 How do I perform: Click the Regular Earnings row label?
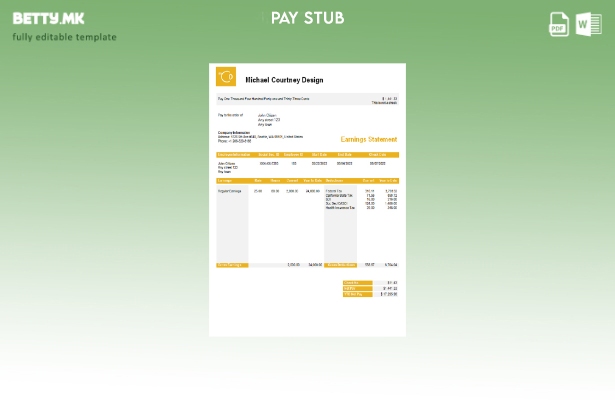pyautogui.click(x=230, y=190)
